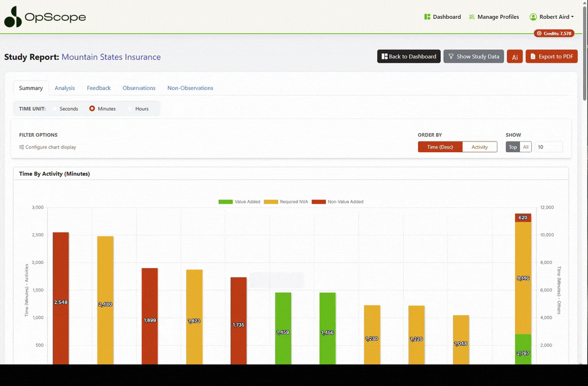Switch Show filter to All
588x386 pixels.
coord(526,147)
